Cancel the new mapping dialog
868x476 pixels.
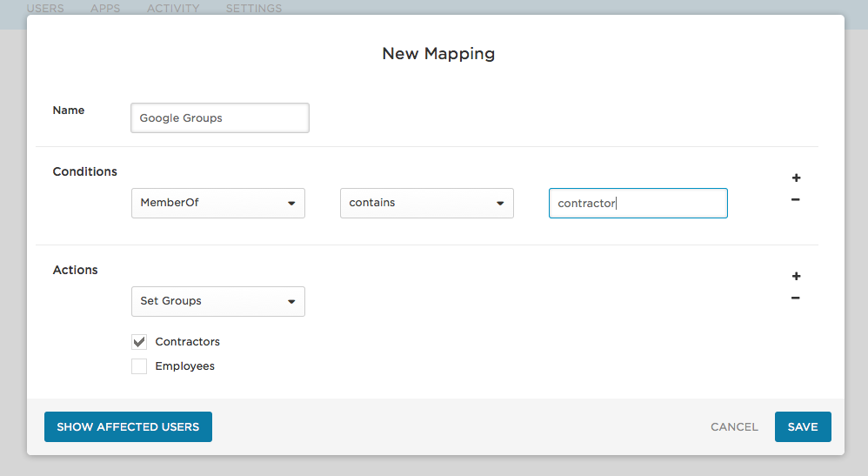click(x=735, y=427)
